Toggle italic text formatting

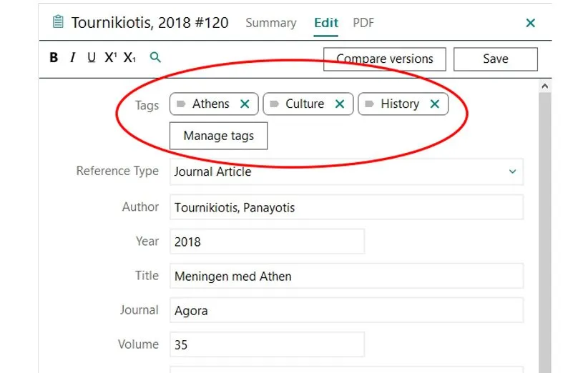pos(72,59)
